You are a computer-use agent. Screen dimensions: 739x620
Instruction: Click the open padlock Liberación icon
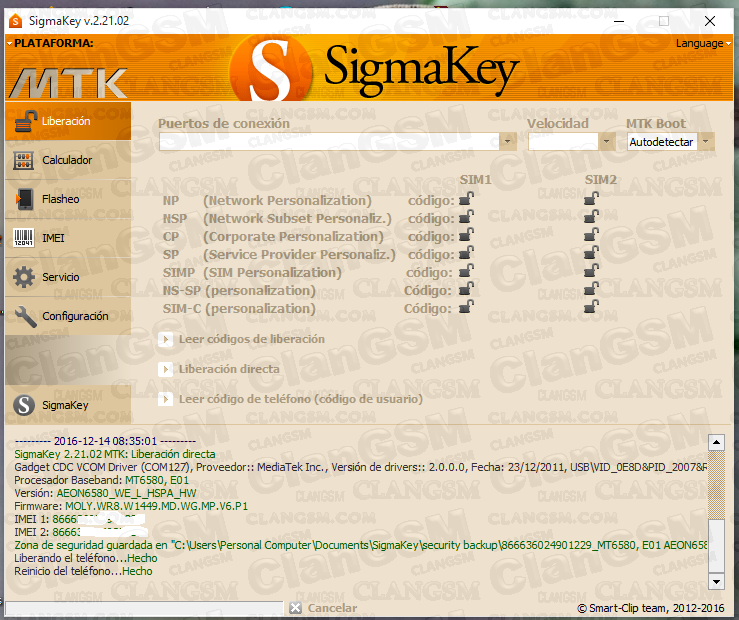tap(25, 121)
